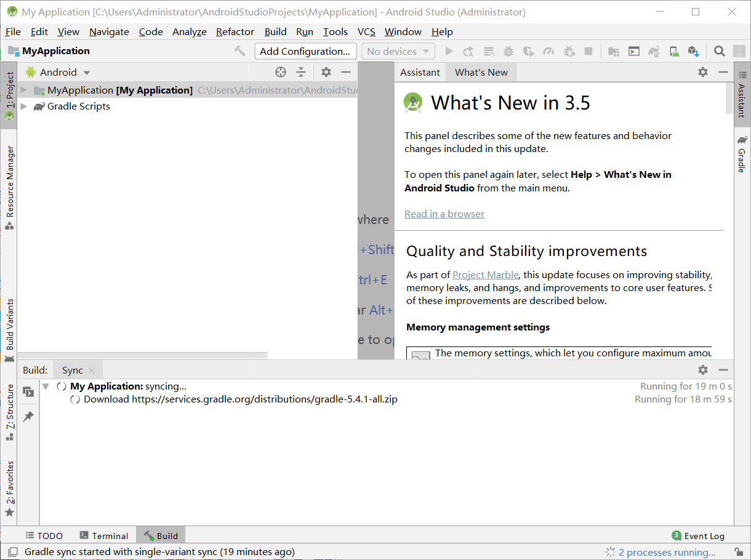This screenshot has width=751, height=560.
Task: Open the Terminal tool window button
Action: (103, 536)
